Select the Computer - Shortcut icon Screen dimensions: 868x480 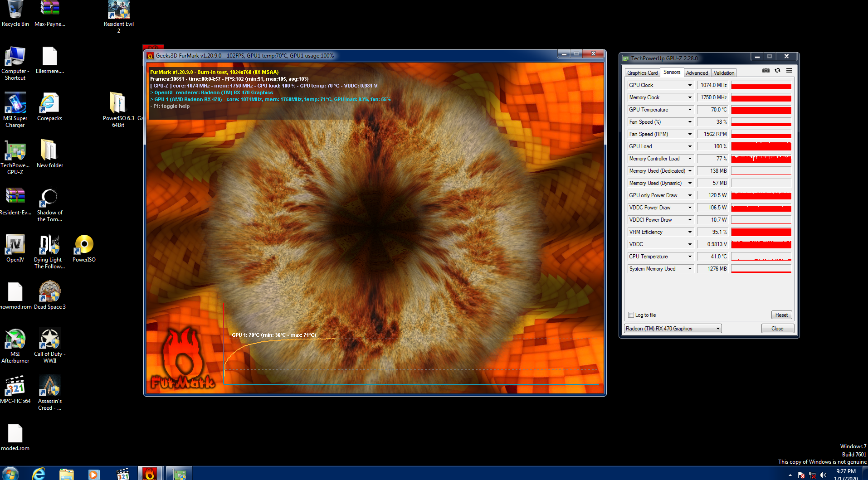(x=15, y=64)
